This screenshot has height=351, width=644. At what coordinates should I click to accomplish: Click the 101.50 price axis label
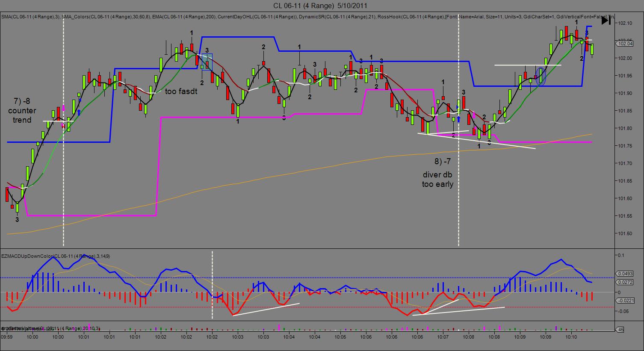tap(625, 233)
